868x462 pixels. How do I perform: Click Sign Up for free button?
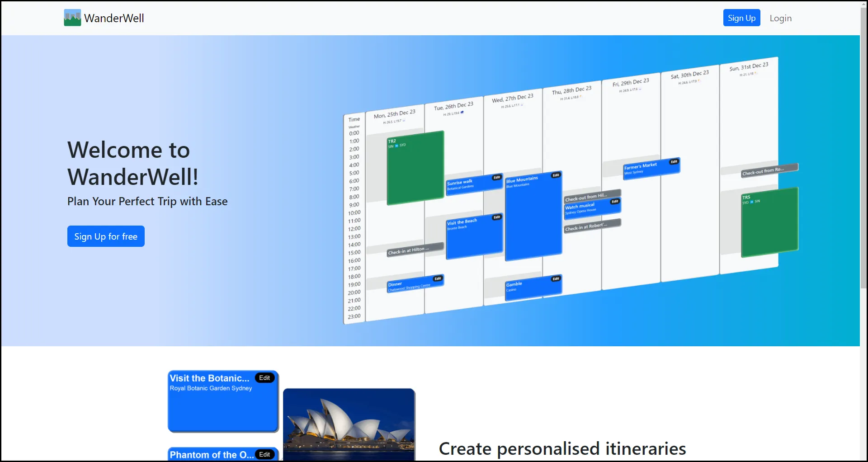[106, 236]
